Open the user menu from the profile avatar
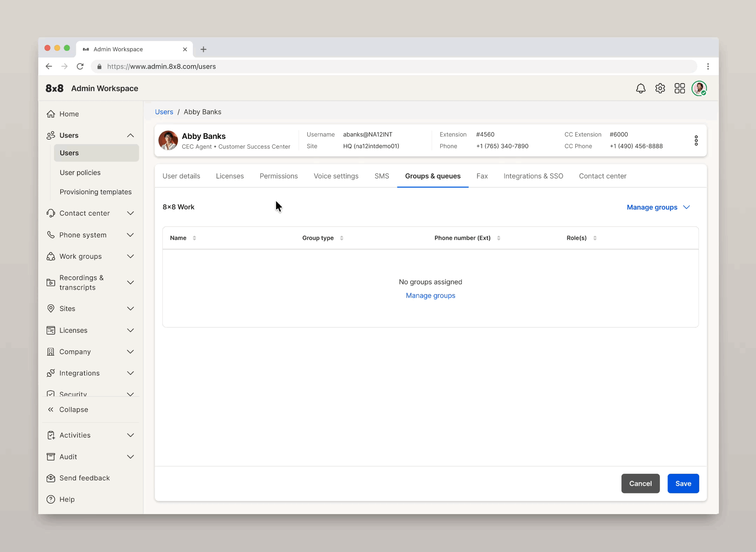 [x=699, y=89]
